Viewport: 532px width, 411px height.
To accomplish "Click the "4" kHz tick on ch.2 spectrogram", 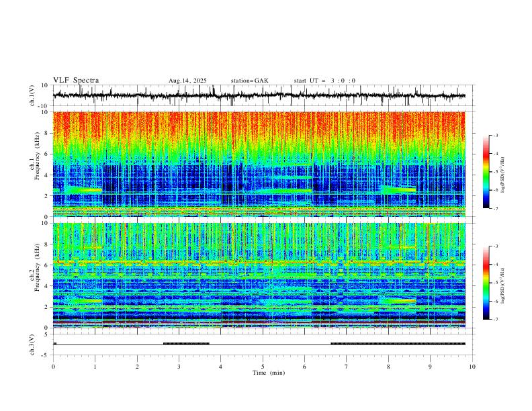I will (47, 286).
